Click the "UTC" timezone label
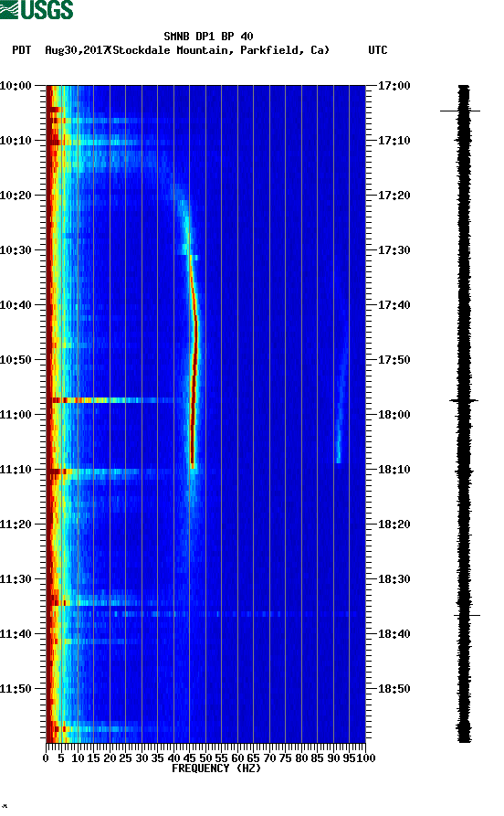Screen dimensions: 504x816 pyautogui.click(x=378, y=50)
